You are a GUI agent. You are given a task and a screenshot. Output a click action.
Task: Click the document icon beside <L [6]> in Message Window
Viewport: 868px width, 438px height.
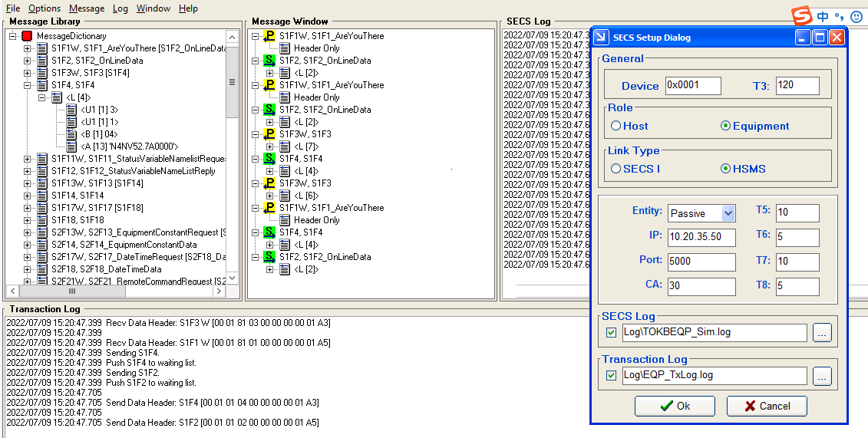pyautogui.click(x=285, y=195)
